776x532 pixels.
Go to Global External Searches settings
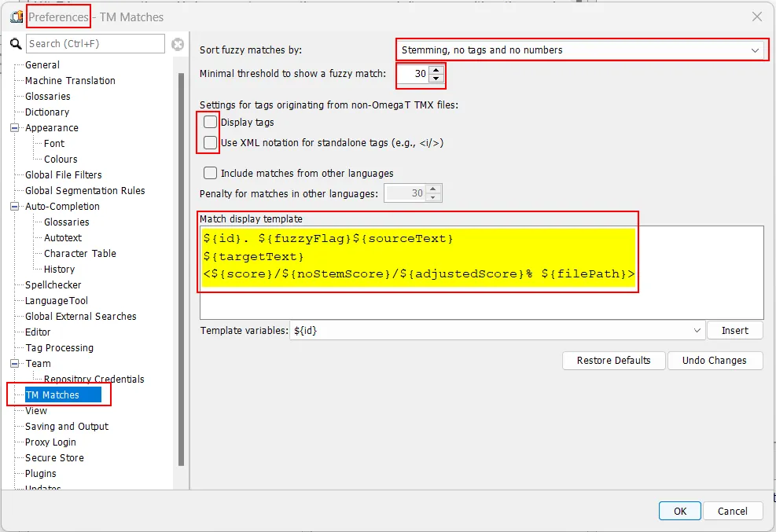(x=80, y=317)
